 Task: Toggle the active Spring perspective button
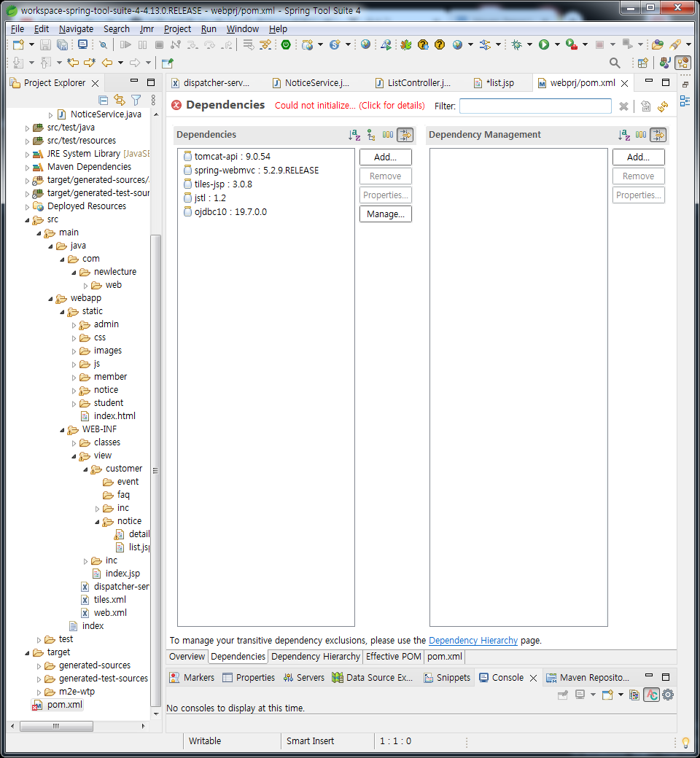683,63
